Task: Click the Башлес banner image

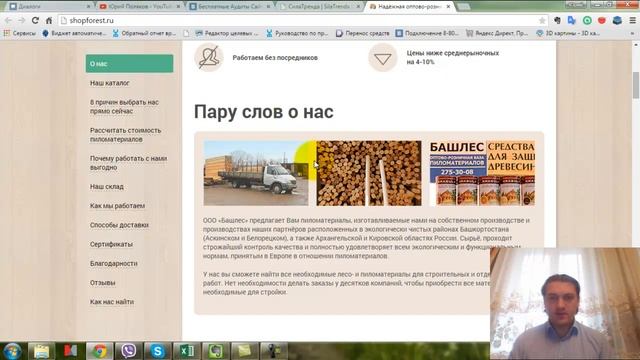Action: (x=482, y=173)
